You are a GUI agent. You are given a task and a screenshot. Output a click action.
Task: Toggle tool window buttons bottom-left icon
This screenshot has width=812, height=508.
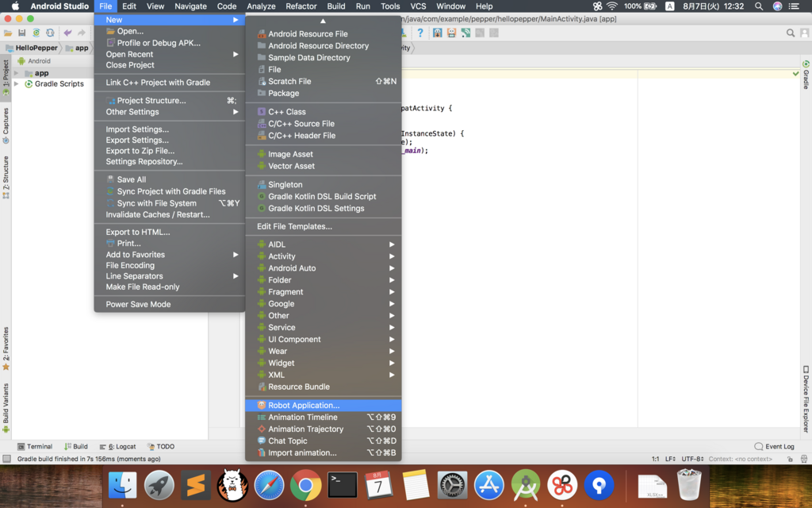6,459
